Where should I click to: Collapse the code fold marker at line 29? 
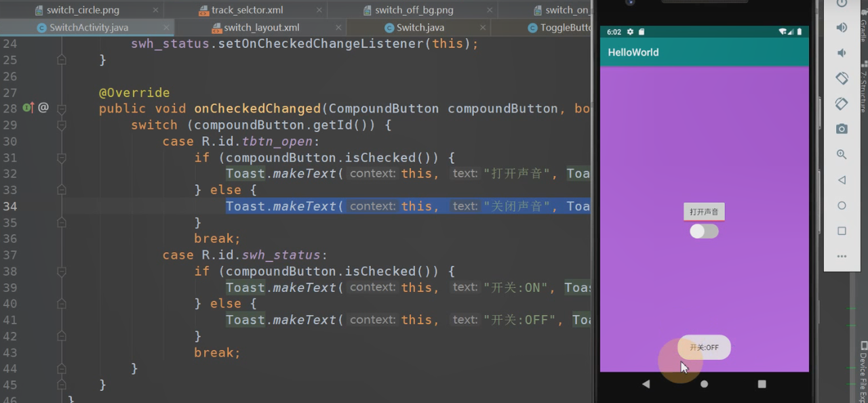[62, 125]
